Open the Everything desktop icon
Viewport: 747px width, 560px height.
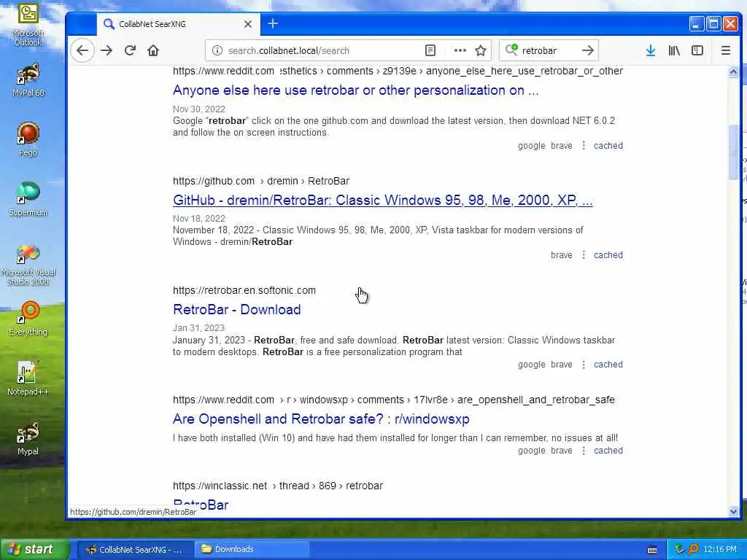(x=28, y=319)
